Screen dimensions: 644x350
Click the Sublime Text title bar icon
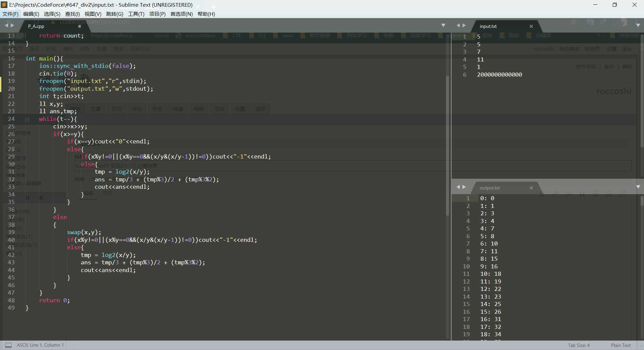[x=4, y=5]
